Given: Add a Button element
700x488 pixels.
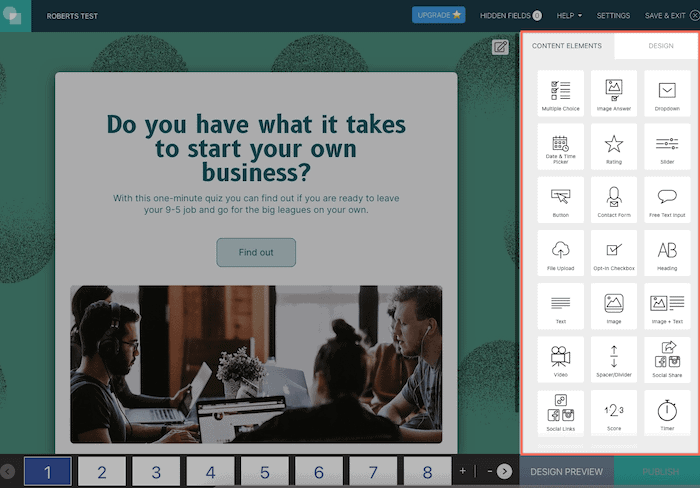Looking at the screenshot, I should (x=560, y=200).
